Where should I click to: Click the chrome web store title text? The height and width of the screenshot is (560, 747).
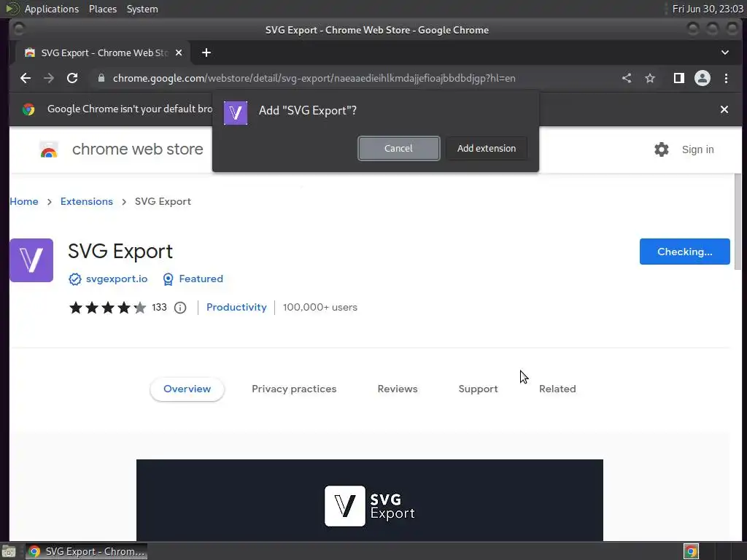click(x=138, y=149)
